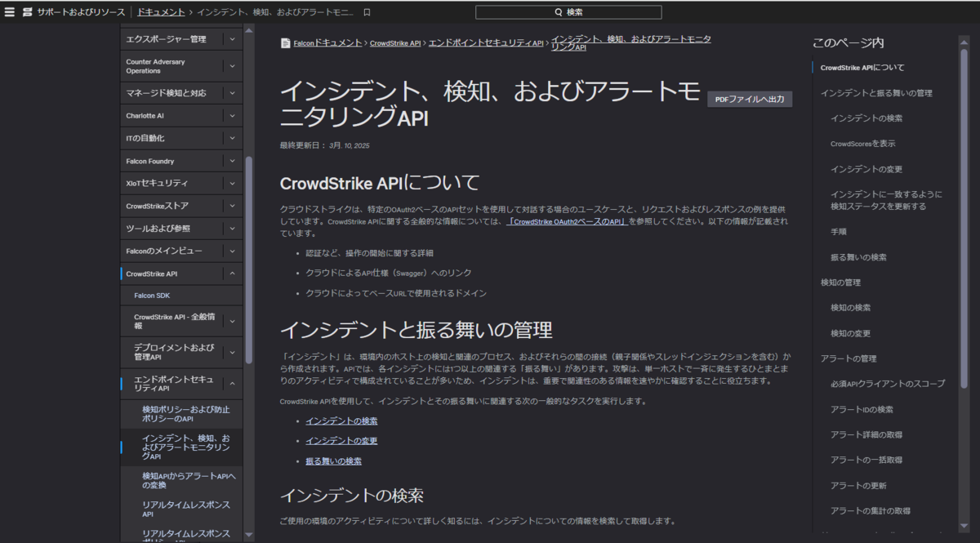Expand ツールおよび参照 chevron

232,228
